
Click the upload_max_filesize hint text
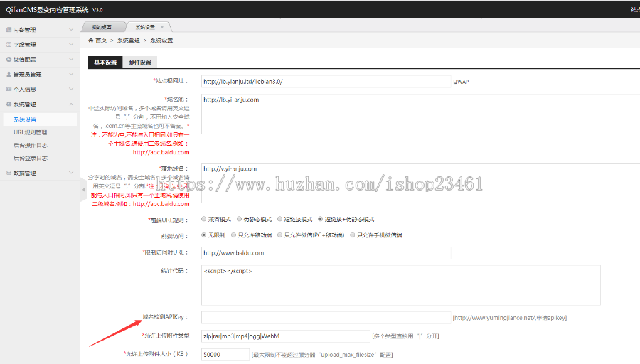coord(322,355)
